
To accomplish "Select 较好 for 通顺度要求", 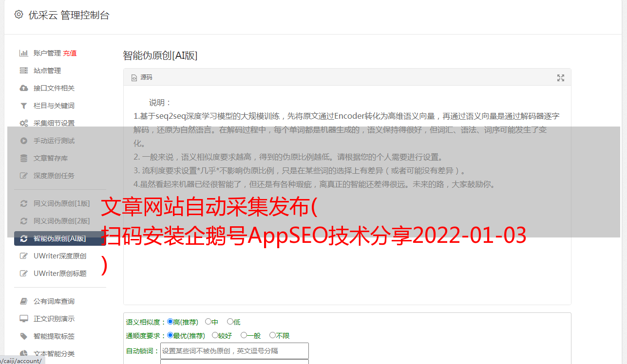I will click(215, 335).
